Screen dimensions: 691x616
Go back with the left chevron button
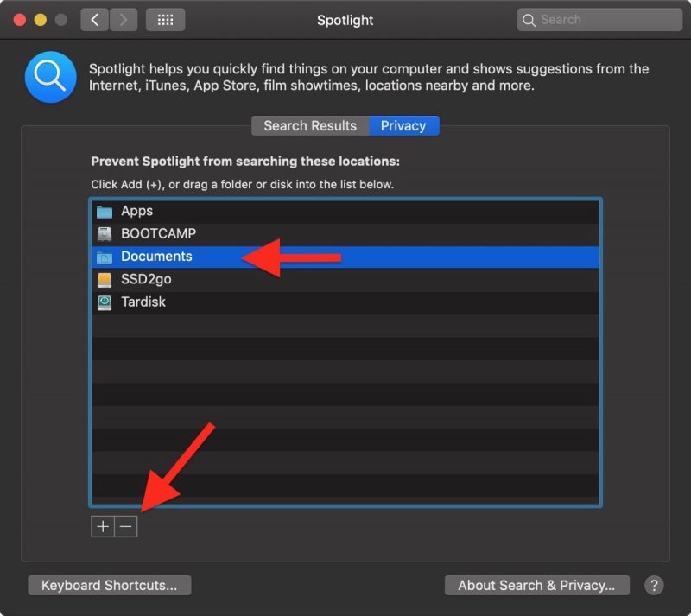[94, 20]
